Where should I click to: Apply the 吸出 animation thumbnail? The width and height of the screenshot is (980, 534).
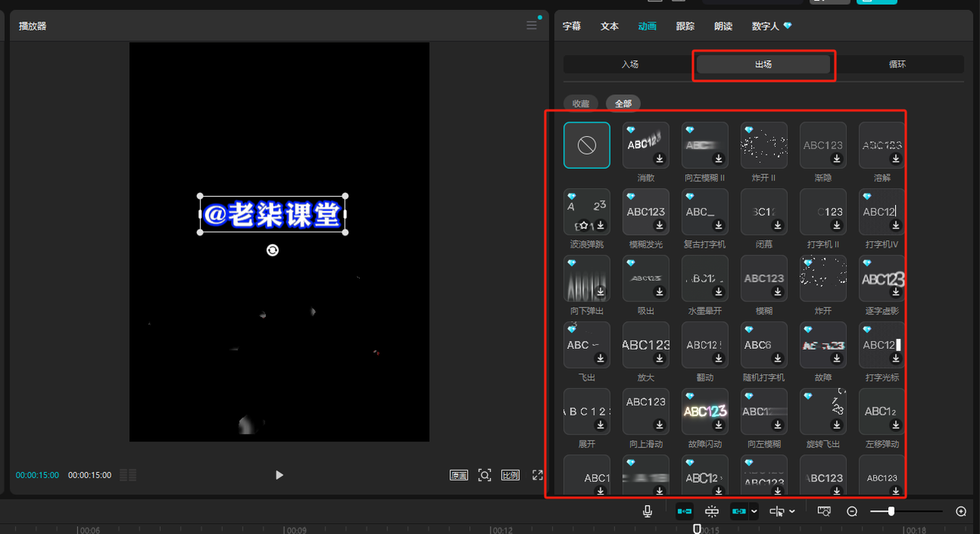(646, 278)
